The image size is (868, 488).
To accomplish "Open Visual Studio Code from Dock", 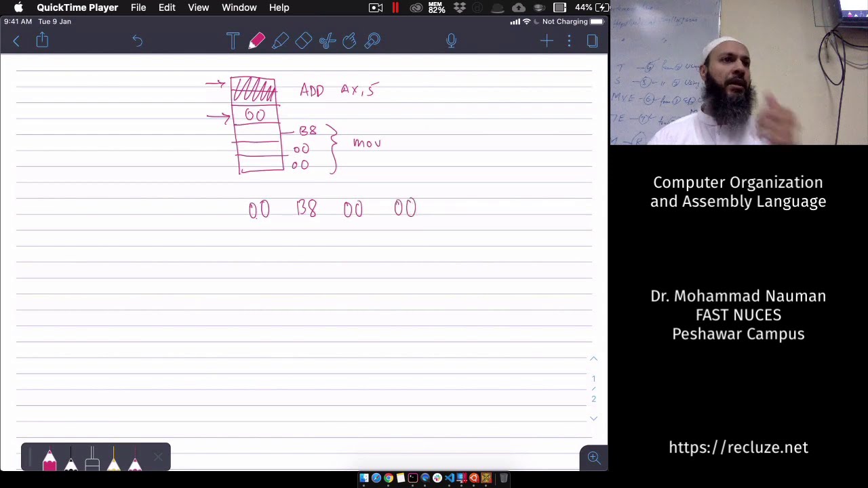I will [x=450, y=478].
